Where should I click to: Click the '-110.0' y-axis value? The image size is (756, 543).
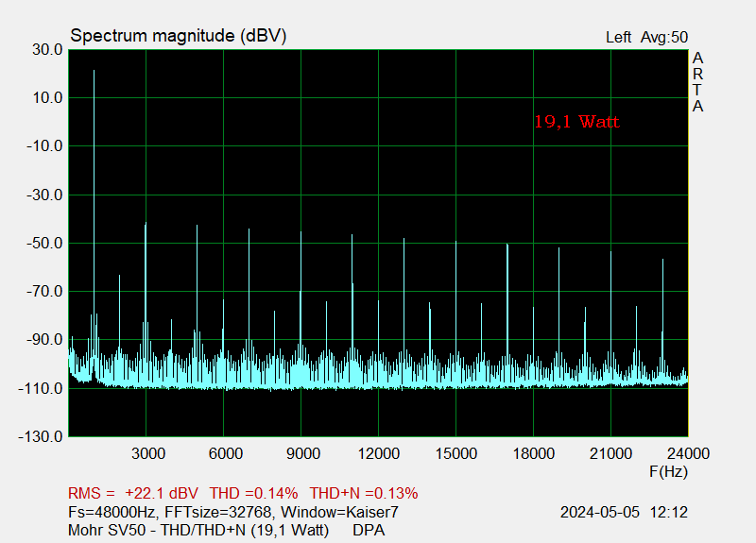[41, 388]
